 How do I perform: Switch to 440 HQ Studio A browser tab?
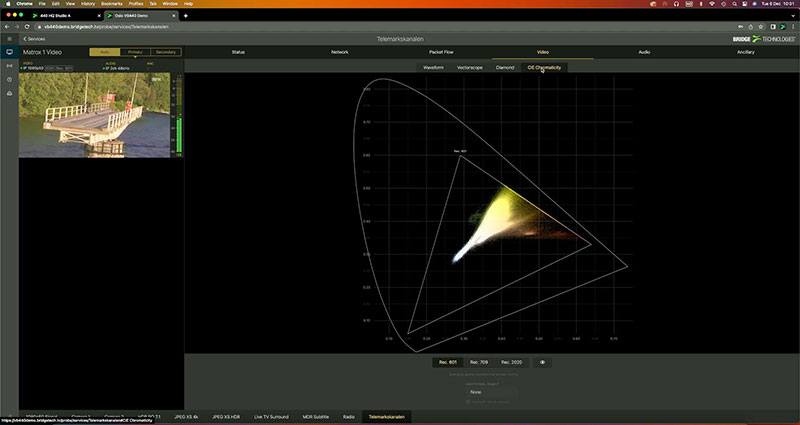click(x=64, y=15)
